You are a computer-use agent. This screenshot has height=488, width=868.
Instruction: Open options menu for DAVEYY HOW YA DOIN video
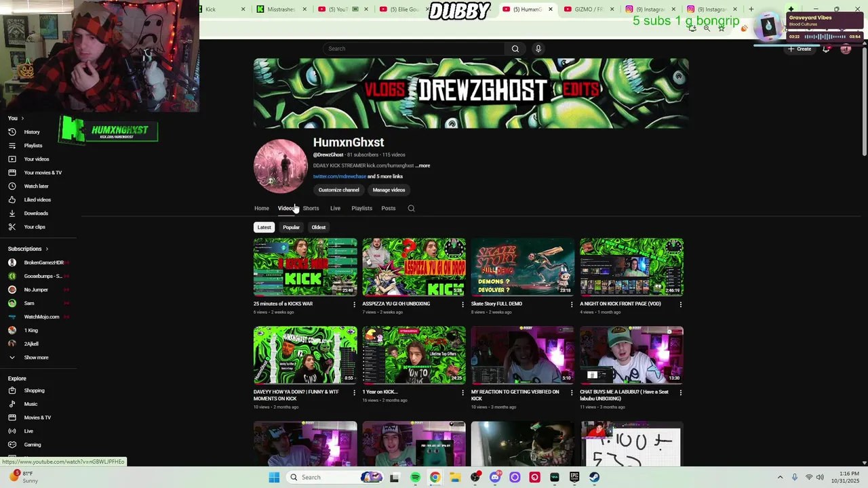354,392
